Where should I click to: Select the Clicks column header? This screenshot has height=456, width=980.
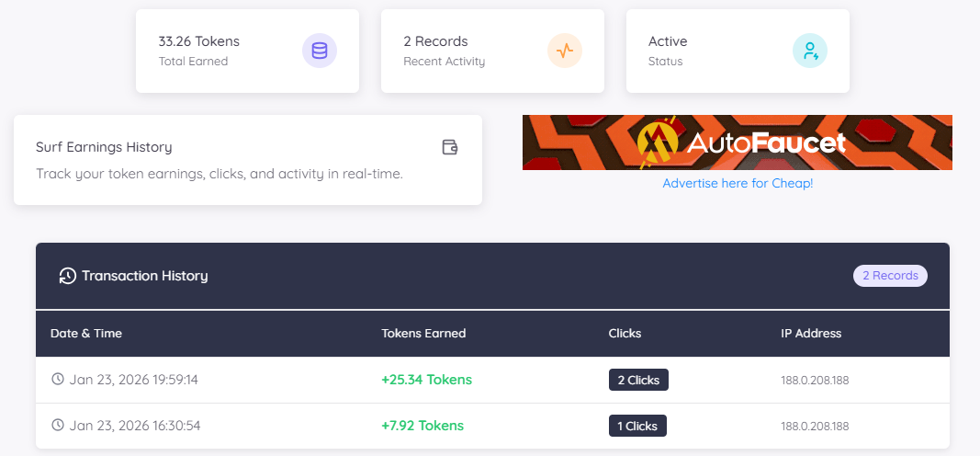(625, 333)
